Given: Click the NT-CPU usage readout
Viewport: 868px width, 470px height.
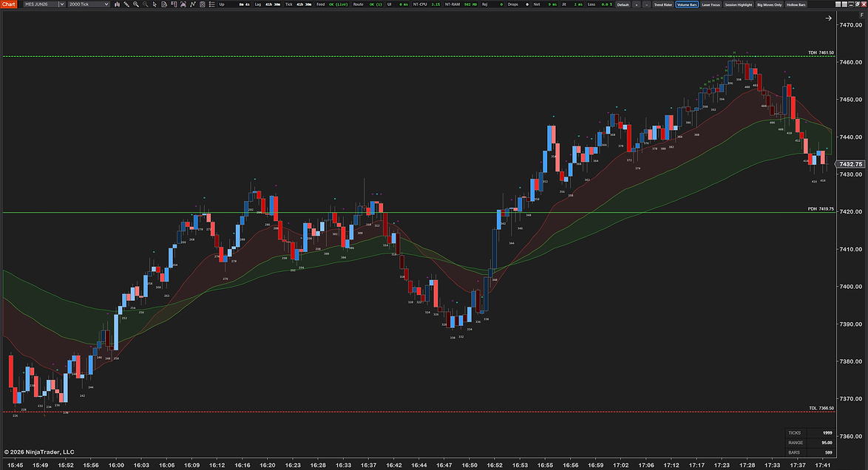Looking at the screenshot, I should (x=427, y=4).
